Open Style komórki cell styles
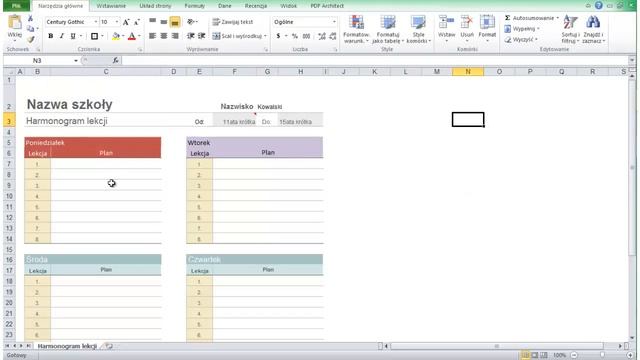 click(x=418, y=29)
